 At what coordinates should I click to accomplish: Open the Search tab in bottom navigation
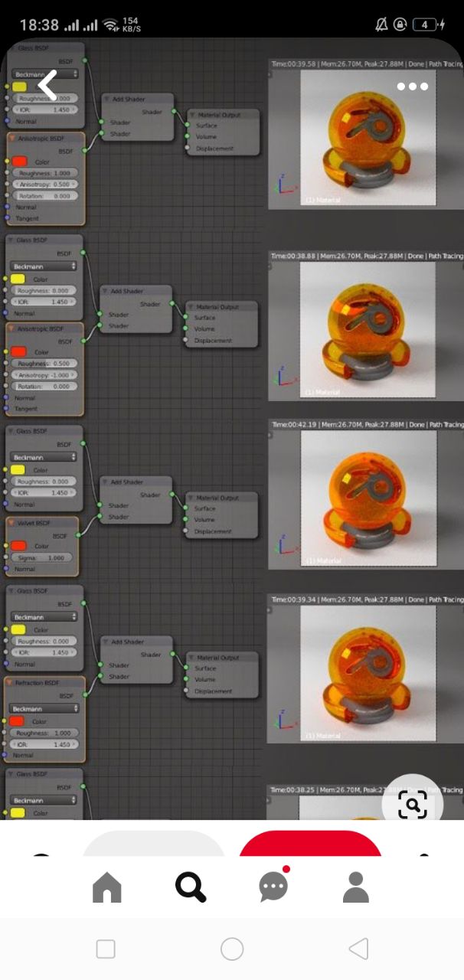point(190,887)
